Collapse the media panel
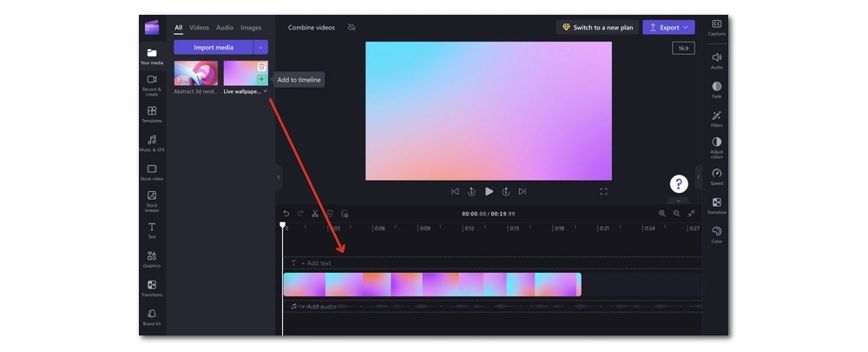The width and height of the screenshot is (868, 352). [279, 177]
